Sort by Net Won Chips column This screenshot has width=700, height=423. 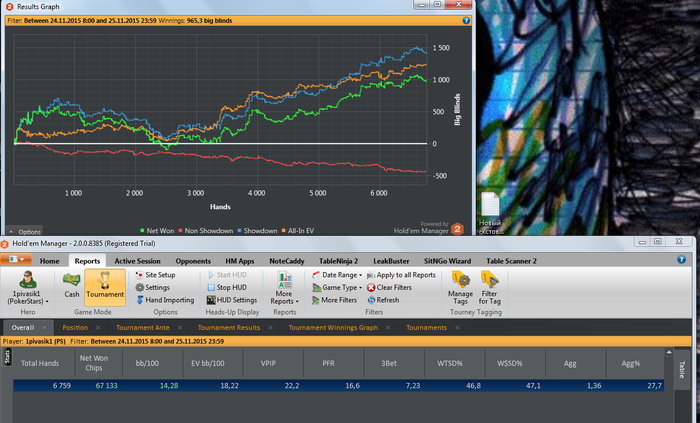pos(94,363)
